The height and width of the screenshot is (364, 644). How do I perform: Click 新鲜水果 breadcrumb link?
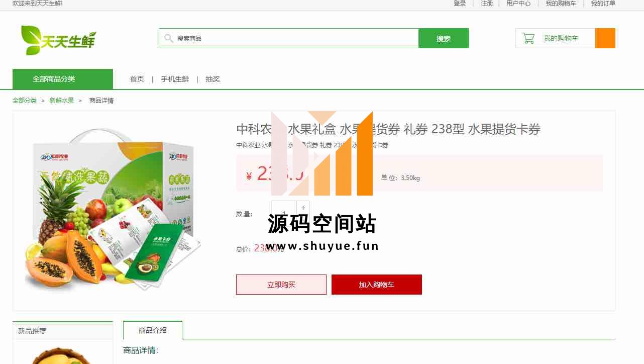(x=61, y=101)
